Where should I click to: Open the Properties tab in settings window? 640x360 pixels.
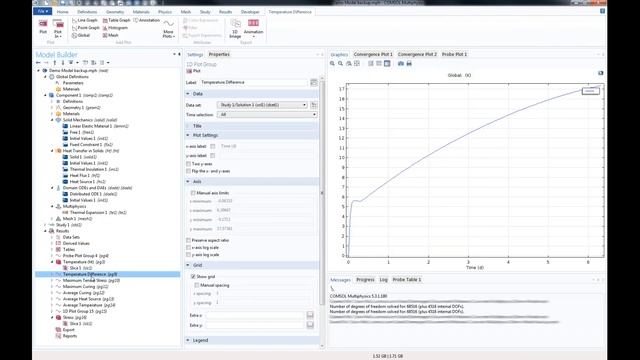[x=219, y=54]
